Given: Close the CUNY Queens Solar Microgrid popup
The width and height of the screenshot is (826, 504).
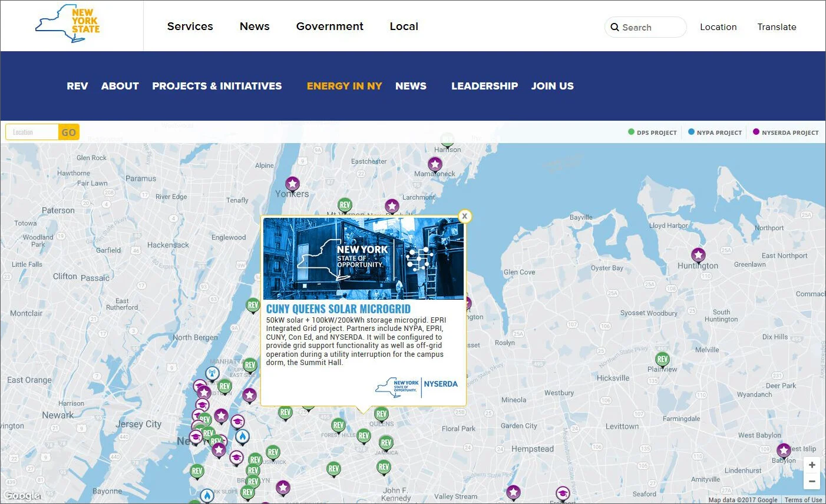Looking at the screenshot, I should coord(464,216).
